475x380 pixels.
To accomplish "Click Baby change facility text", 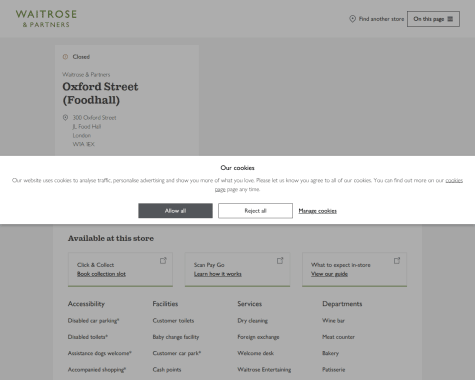I will click(x=176, y=337).
